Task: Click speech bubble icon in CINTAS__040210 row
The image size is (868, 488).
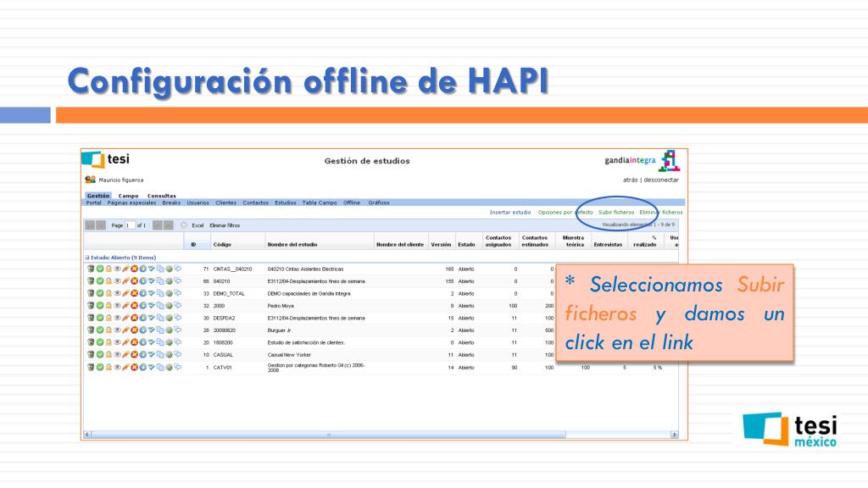Action: (x=178, y=269)
